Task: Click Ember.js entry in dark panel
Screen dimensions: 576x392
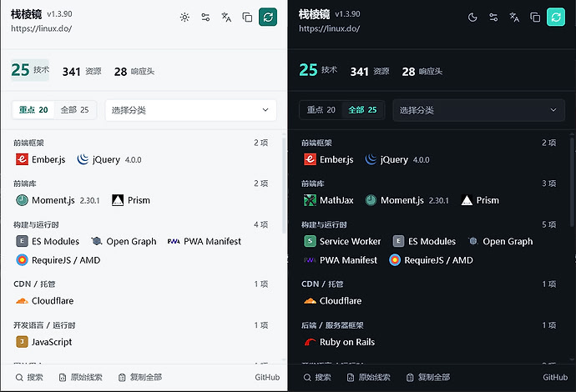Action: (329, 159)
